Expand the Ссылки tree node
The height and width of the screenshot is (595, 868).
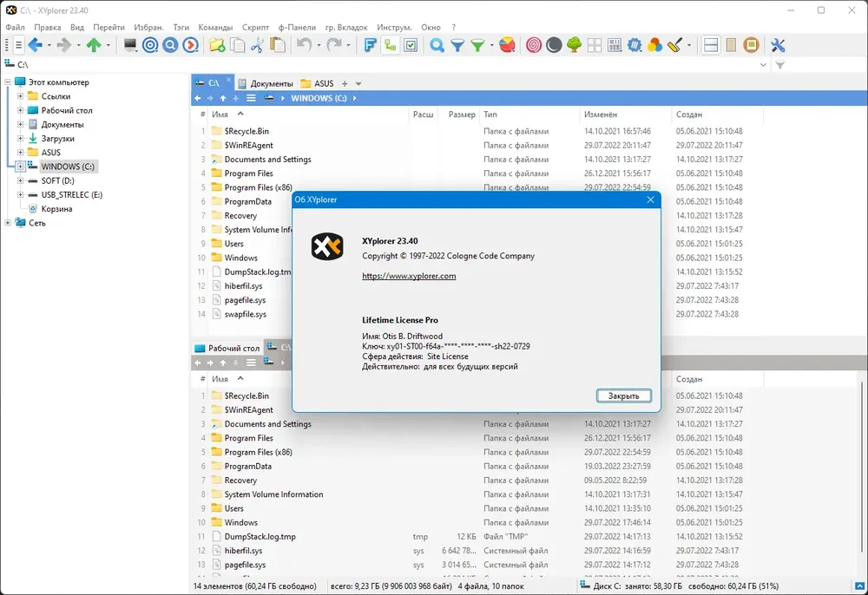21,96
